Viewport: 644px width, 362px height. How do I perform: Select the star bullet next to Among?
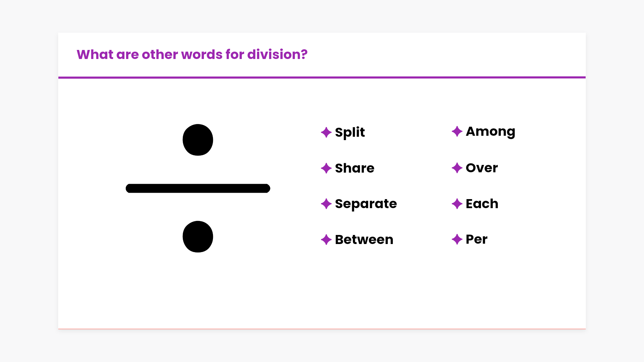click(x=457, y=131)
